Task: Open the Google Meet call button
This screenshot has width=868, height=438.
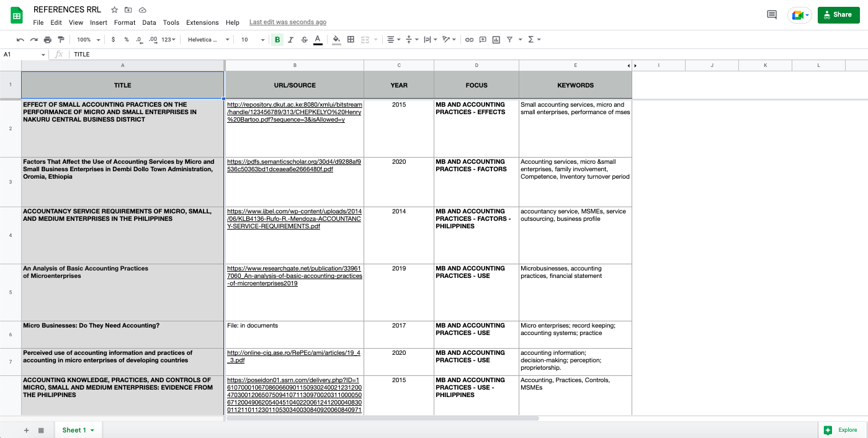Action: click(800, 15)
